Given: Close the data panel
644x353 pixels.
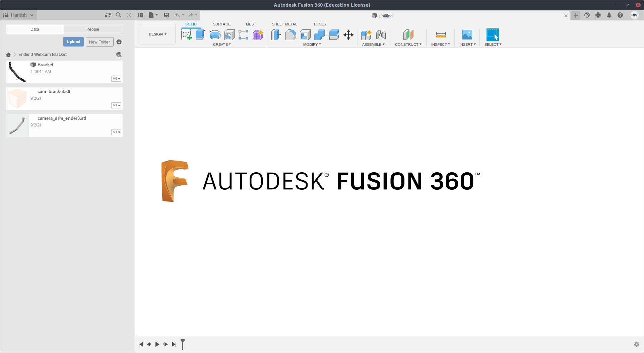Looking at the screenshot, I should tap(129, 15).
